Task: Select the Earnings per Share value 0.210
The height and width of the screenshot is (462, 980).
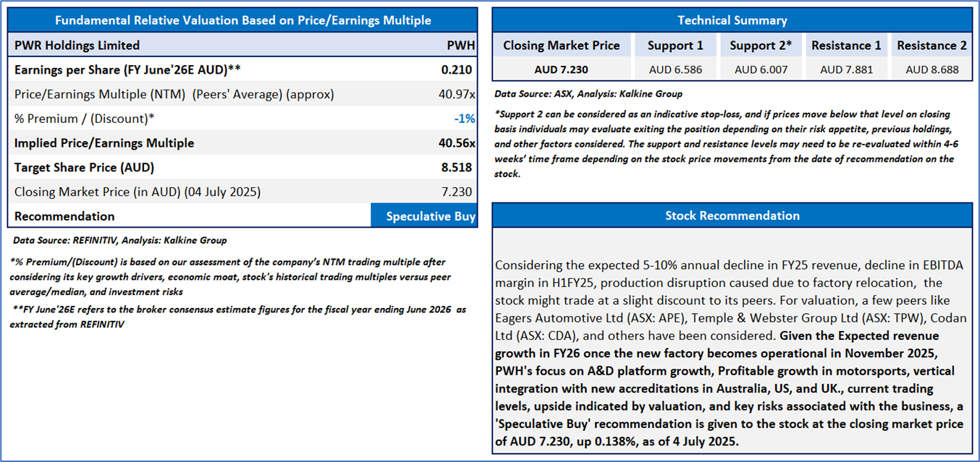Action: coord(457,70)
